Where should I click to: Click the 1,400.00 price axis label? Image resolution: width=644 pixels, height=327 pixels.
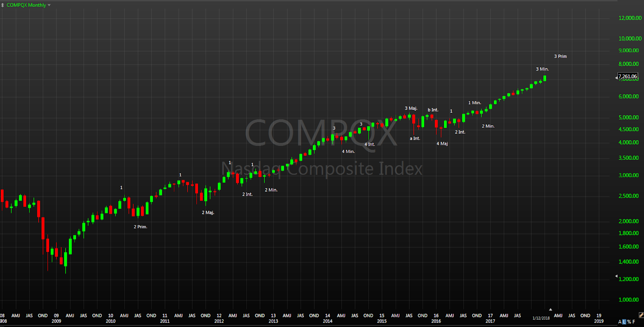click(x=629, y=262)
